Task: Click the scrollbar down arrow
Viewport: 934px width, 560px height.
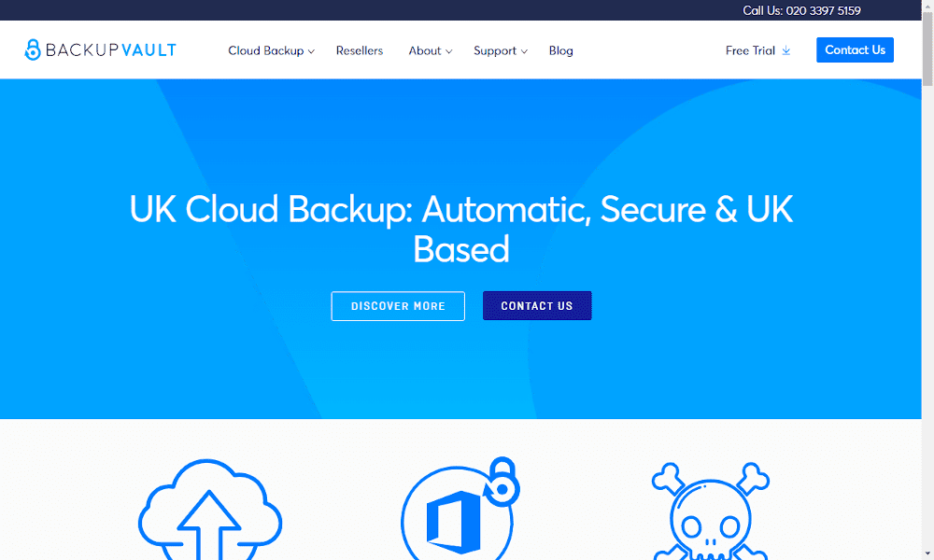Action: coord(927,554)
